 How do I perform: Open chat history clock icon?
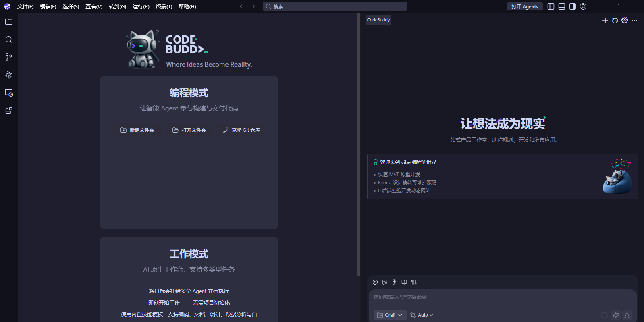615,21
